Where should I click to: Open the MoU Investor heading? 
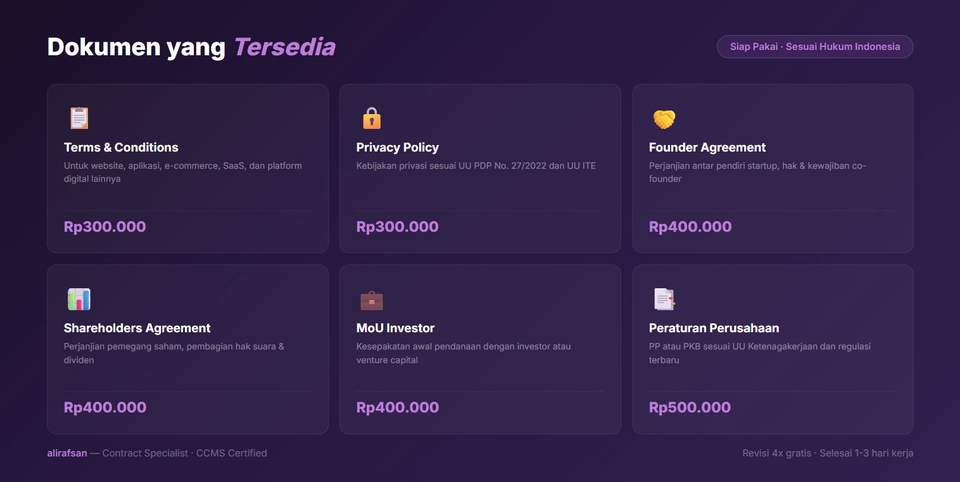pyautogui.click(x=395, y=328)
